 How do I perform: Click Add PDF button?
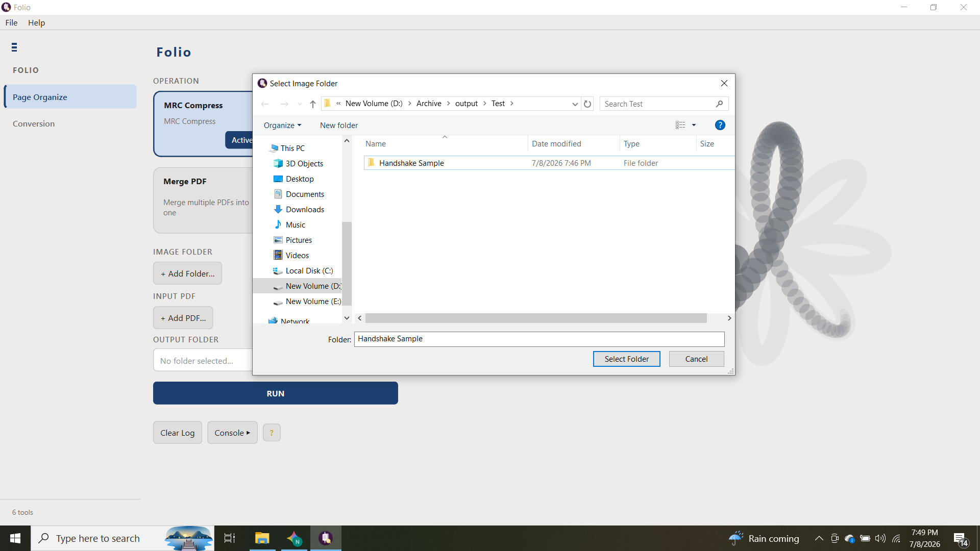183,318
